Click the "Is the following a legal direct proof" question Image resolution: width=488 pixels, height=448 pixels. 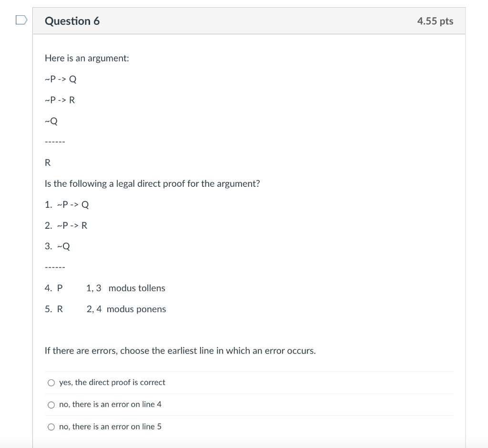tap(152, 183)
